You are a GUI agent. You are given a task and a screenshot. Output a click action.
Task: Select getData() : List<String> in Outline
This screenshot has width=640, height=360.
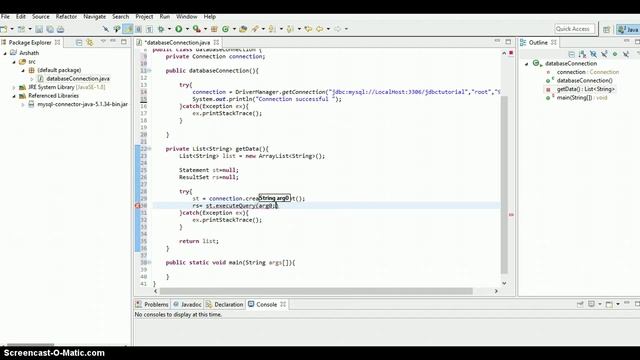point(585,89)
